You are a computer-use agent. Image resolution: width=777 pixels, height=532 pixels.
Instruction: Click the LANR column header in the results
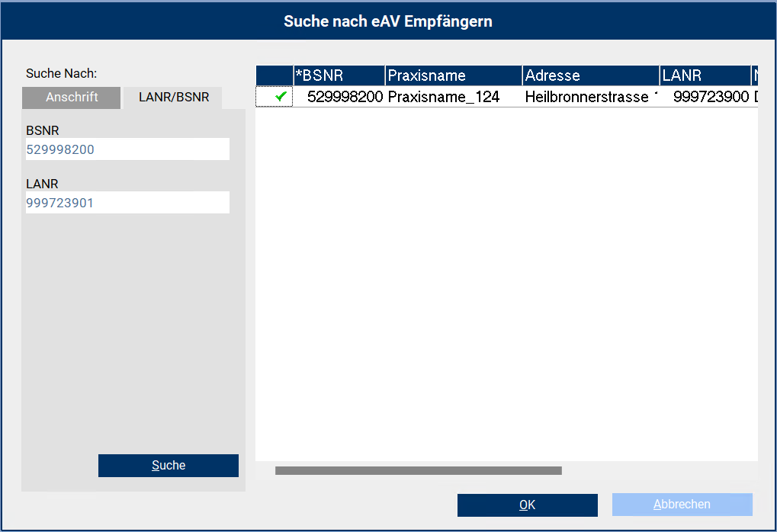[703, 75]
